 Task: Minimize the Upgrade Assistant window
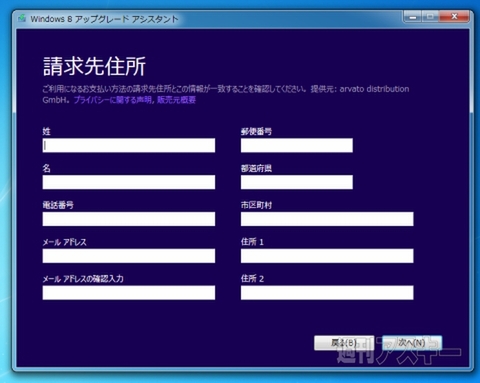[413, 16]
